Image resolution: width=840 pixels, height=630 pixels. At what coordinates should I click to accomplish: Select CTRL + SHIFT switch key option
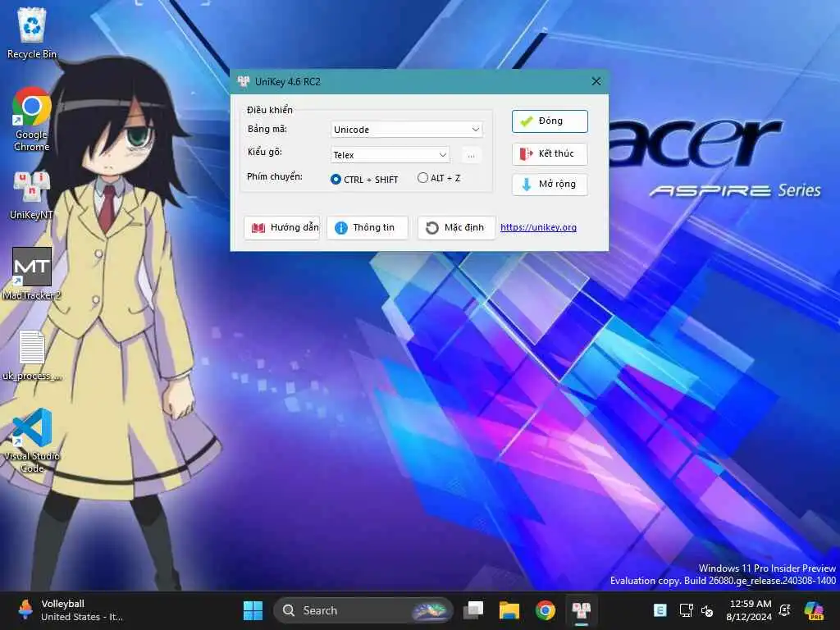click(x=364, y=179)
